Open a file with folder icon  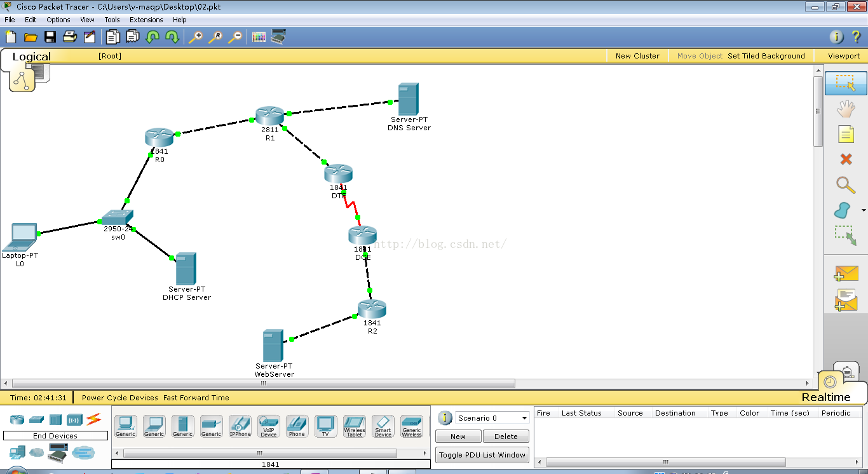point(31,37)
